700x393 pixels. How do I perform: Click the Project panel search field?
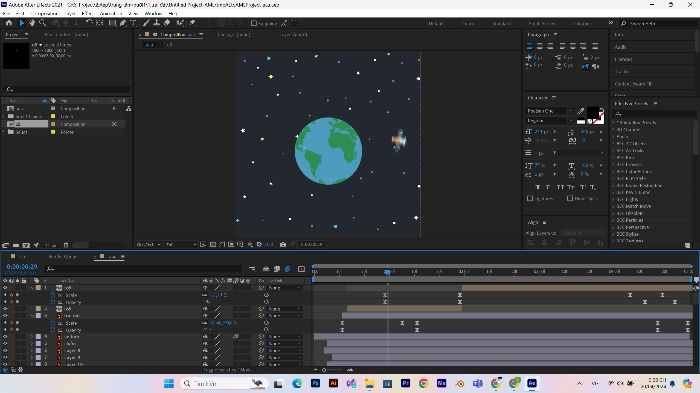(x=67, y=89)
